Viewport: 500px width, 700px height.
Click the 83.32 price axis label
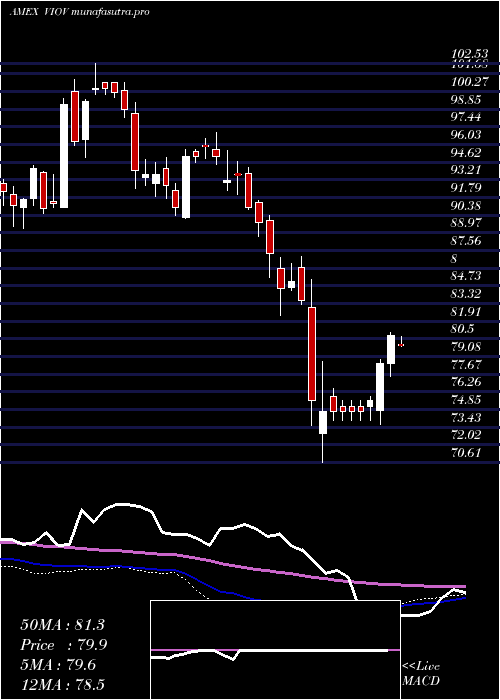pyautogui.click(x=467, y=294)
